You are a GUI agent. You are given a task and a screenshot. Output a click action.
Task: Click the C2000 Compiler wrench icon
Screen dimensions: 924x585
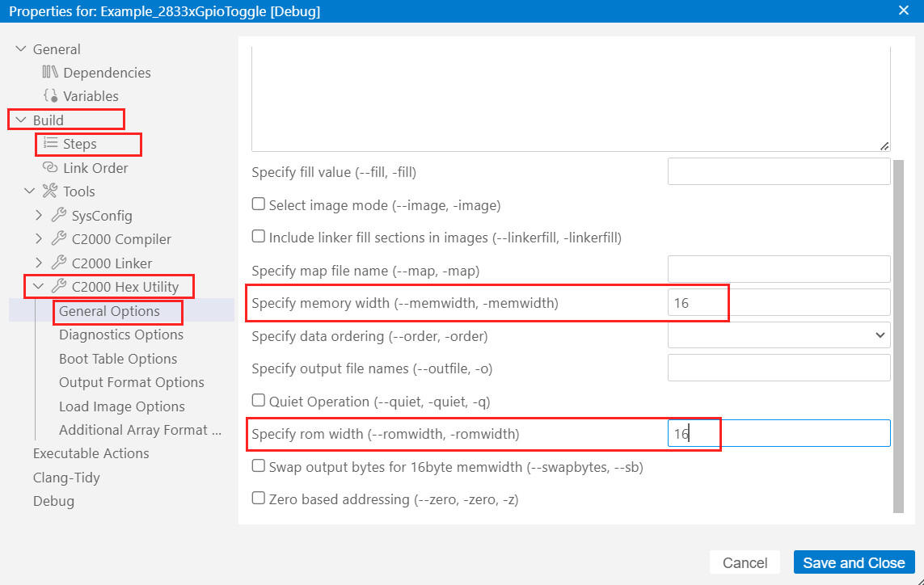[59, 238]
